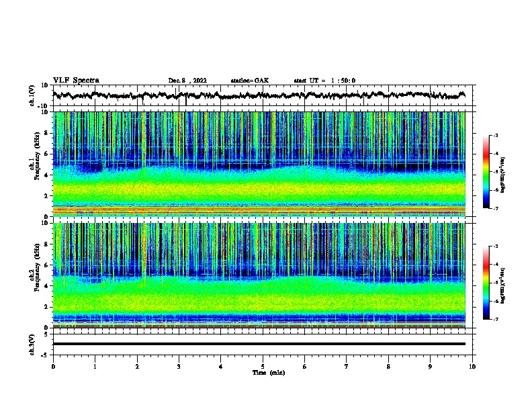
Task: Click the ch.1 spectrogram color bar
Action: [486, 172]
